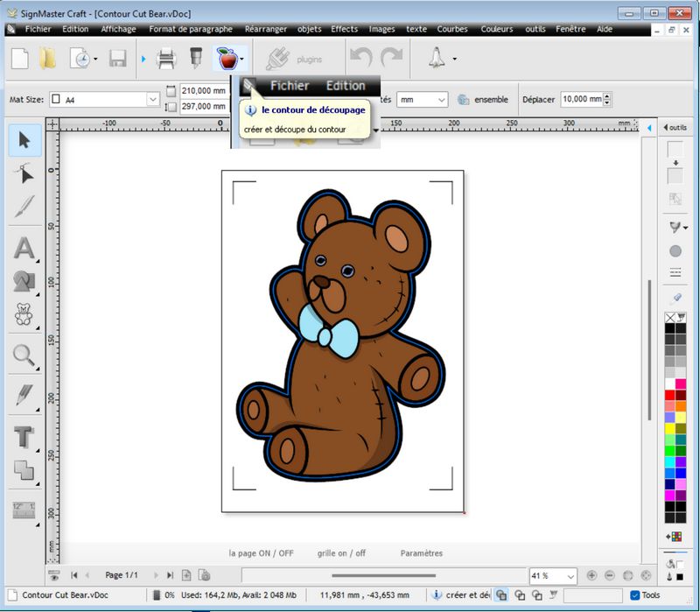Launch the contour cut apple icon

[x=227, y=58]
